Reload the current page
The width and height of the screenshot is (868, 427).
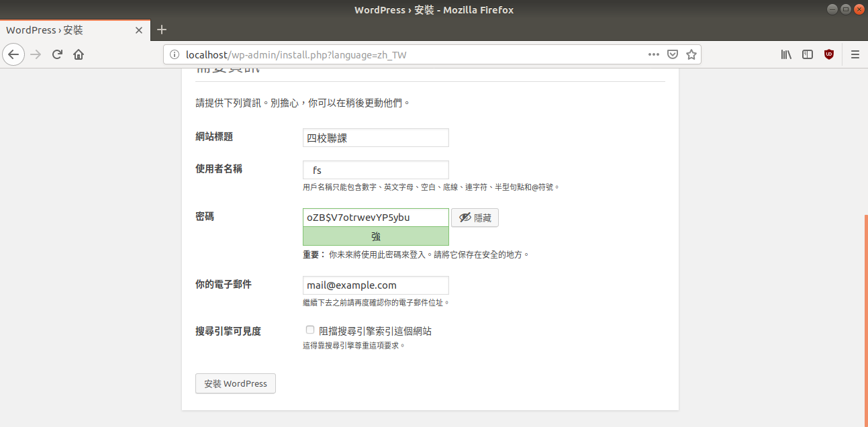point(57,54)
